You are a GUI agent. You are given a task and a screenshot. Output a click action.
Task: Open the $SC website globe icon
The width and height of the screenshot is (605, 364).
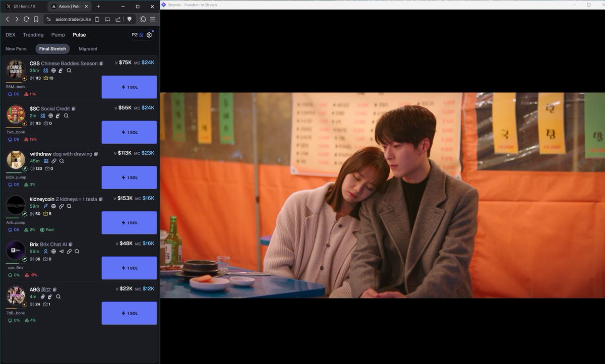click(x=50, y=115)
